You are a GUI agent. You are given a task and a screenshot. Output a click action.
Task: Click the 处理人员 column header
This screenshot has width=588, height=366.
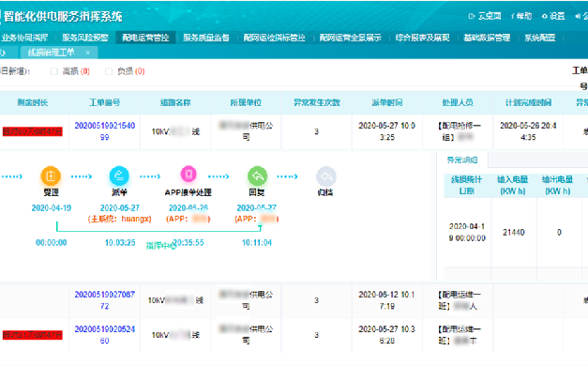[458, 102]
